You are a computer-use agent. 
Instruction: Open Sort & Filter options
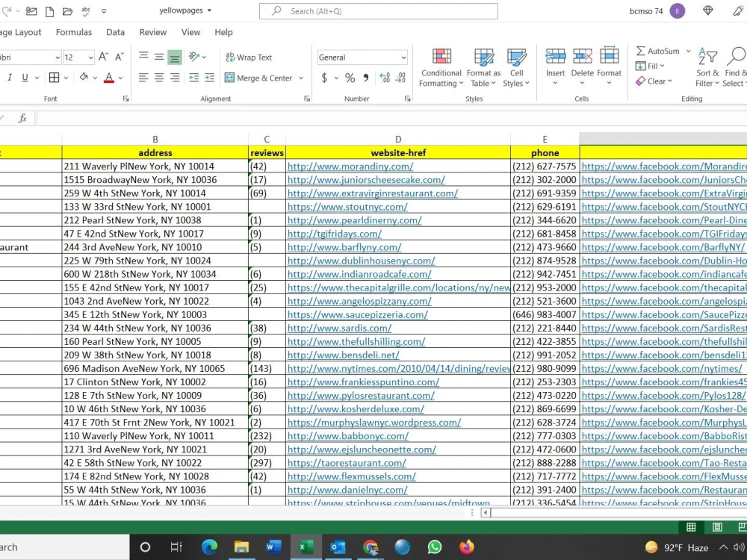click(x=707, y=66)
